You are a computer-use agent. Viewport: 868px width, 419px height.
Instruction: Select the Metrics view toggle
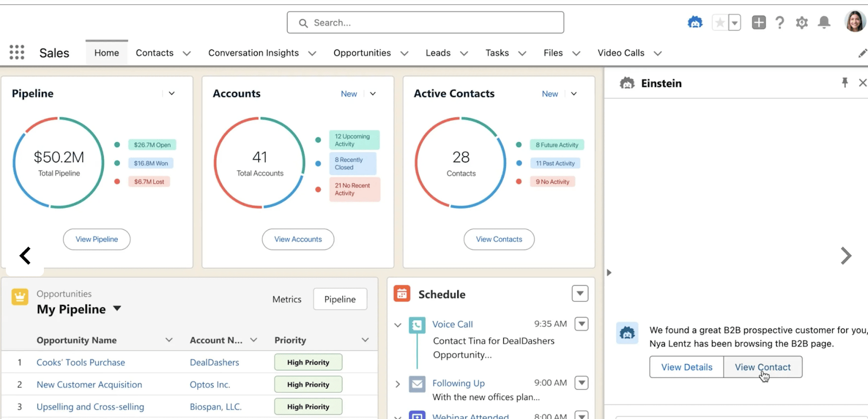(x=286, y=299)
